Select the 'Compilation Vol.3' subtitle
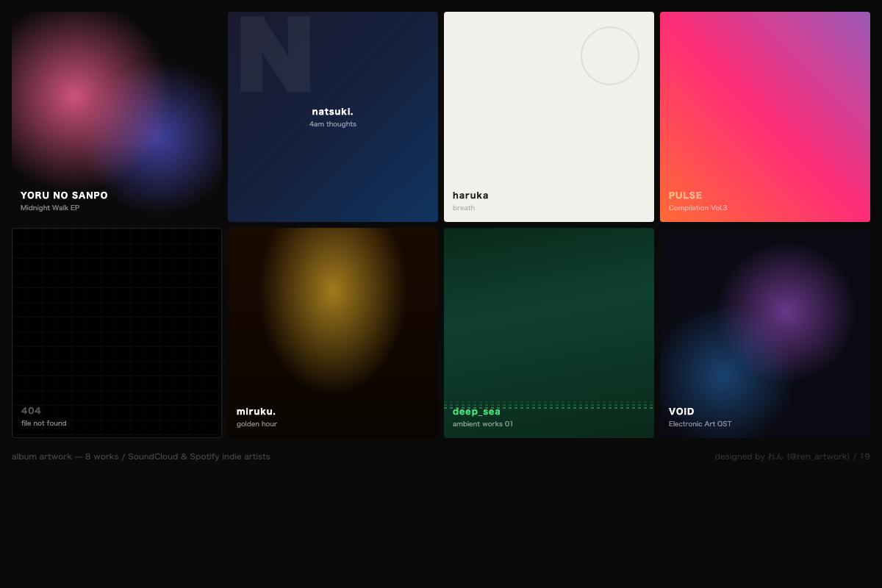 698,208
